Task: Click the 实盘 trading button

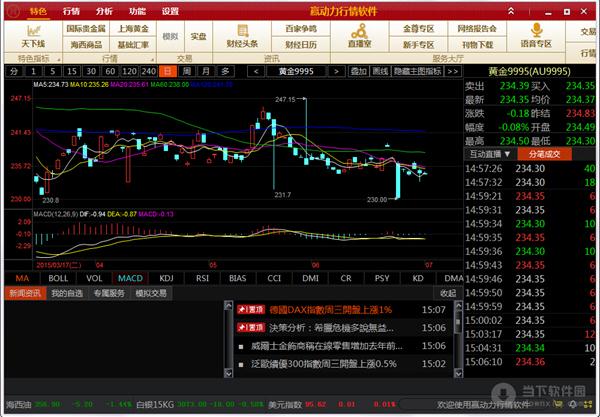Action: click(x=199, y=37)
